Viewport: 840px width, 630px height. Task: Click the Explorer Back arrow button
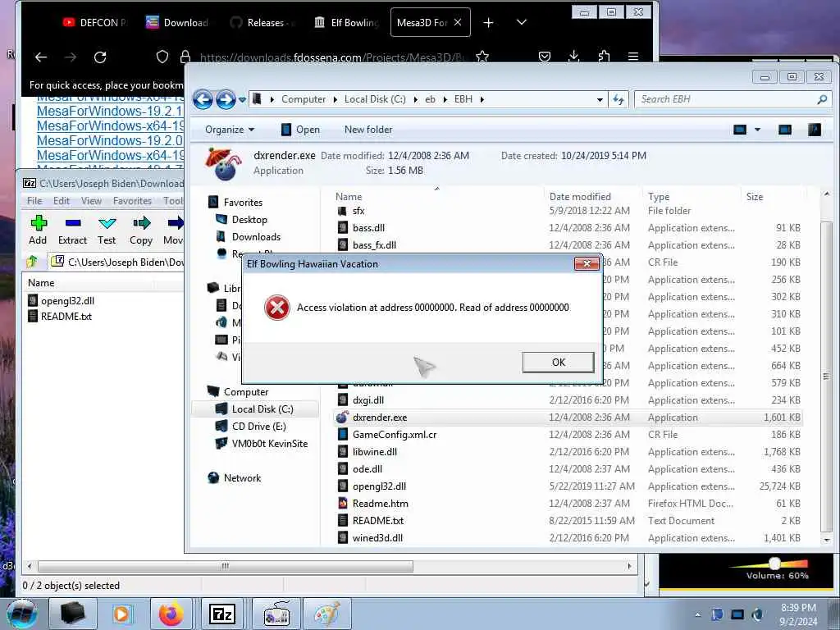pyautogui.click(x=203, y=99)
